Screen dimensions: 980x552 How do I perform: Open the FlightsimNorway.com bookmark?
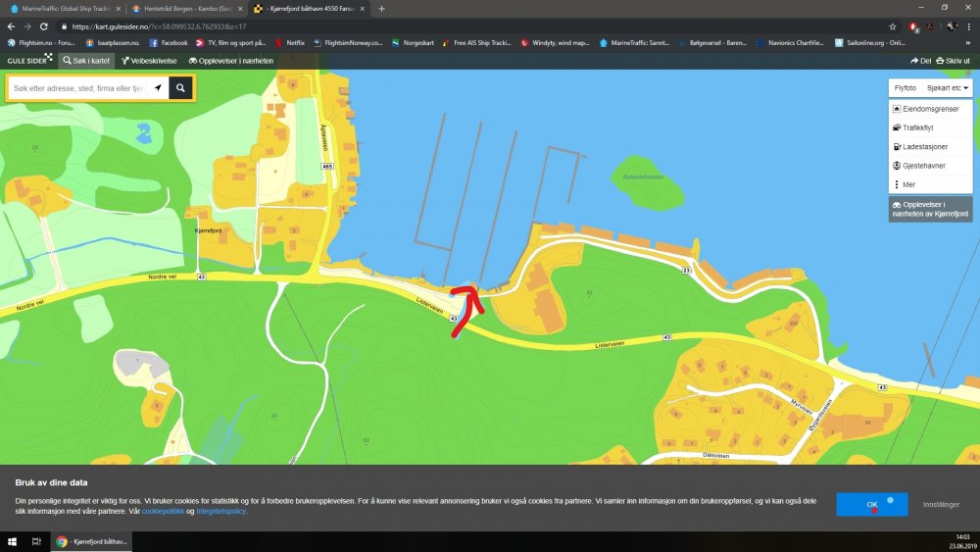[x=348, y=42]
